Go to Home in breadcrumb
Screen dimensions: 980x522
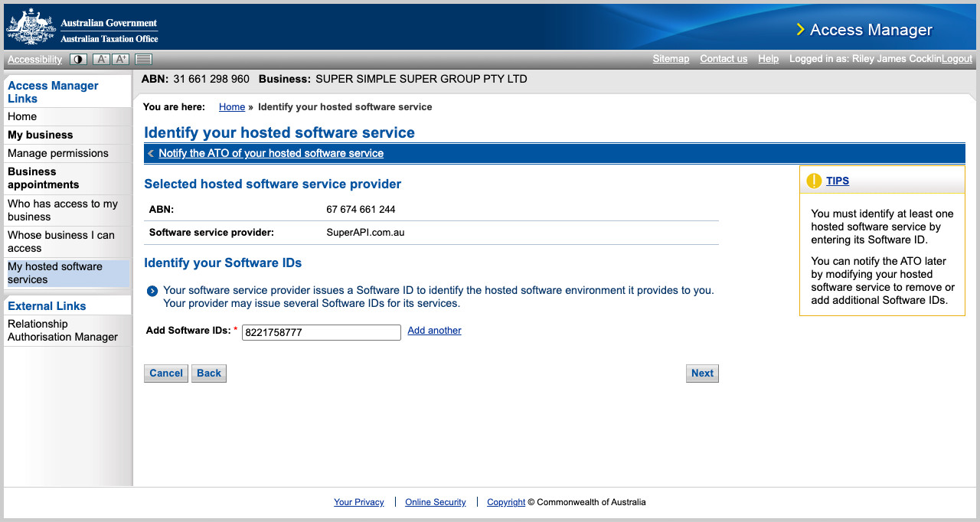(x=232, y=107)
